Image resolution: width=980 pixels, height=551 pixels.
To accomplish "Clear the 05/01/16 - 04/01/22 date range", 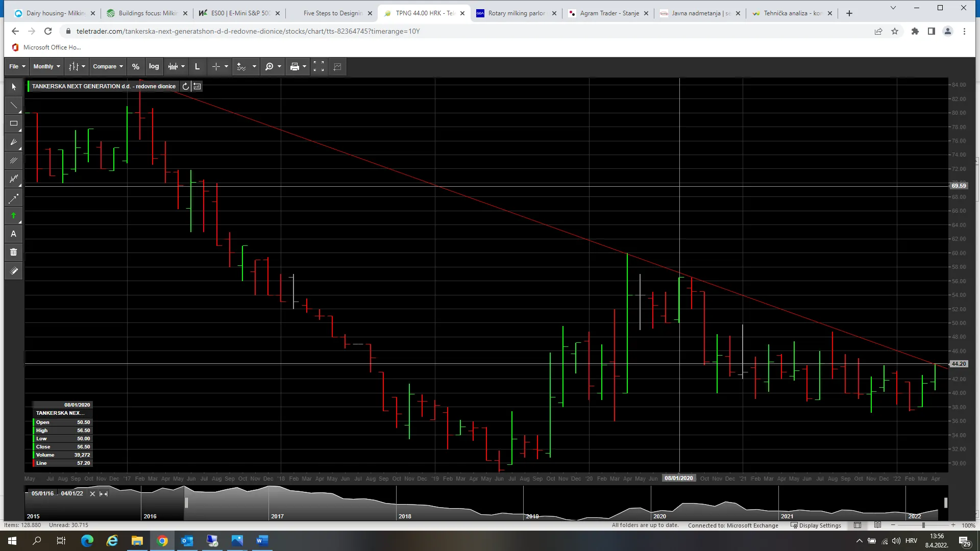I will click(92, 494).
